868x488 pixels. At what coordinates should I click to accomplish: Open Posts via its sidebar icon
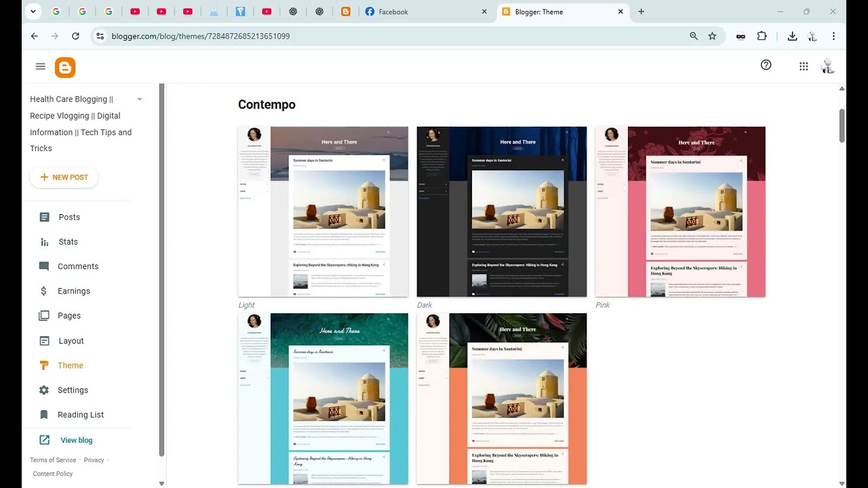(45, 217)
